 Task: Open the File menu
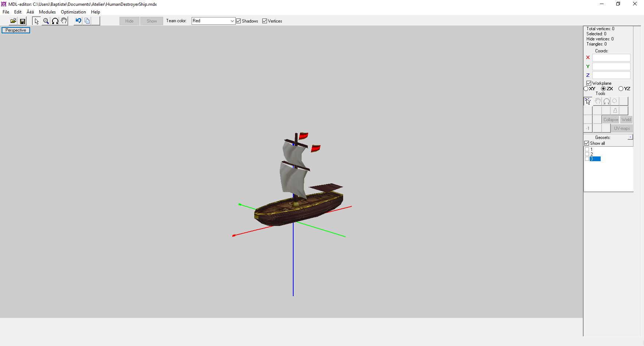pos(6,12)
